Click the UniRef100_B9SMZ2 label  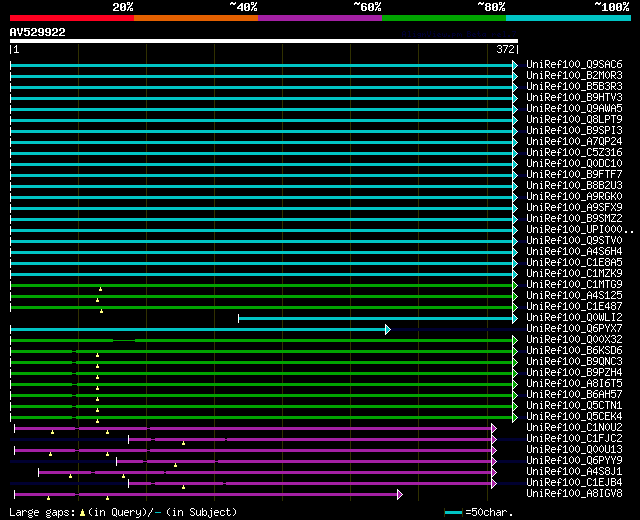click(x=574, y=219)
